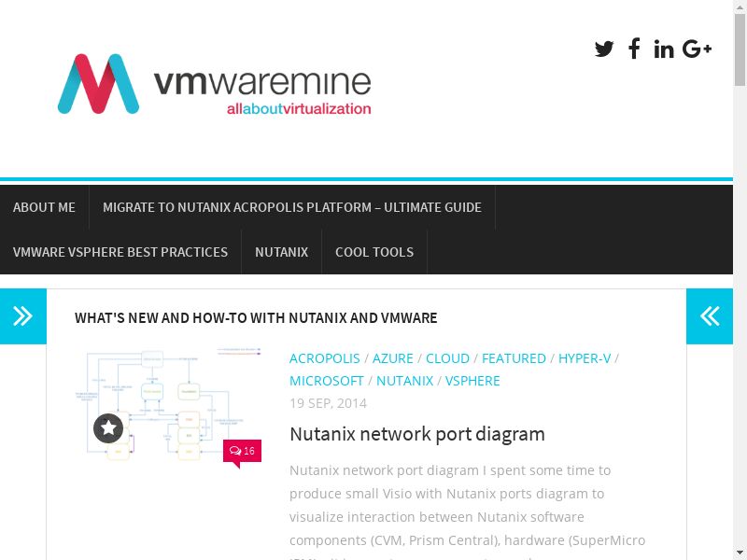Open the Nutanix network port diagram article title
The width and height of the screenshot is (747, 560).
click(417, 434)
